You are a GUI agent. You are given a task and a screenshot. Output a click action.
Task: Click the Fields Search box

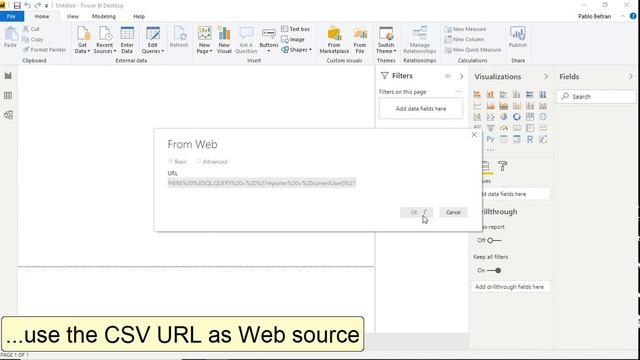596,96
